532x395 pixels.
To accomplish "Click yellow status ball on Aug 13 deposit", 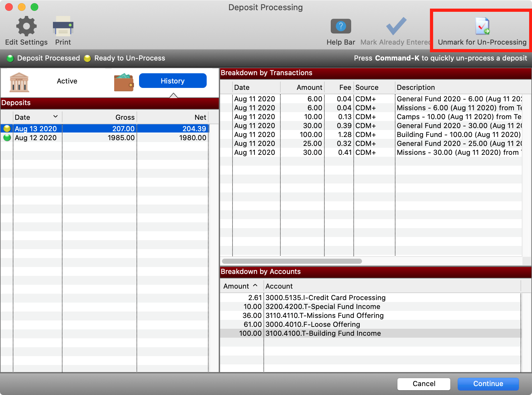I will point(7,129).
